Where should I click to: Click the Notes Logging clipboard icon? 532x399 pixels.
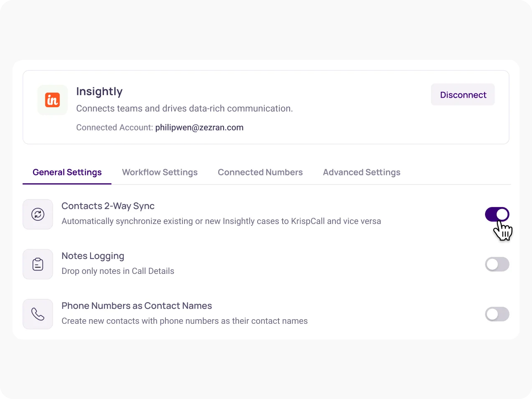point(38,264)
